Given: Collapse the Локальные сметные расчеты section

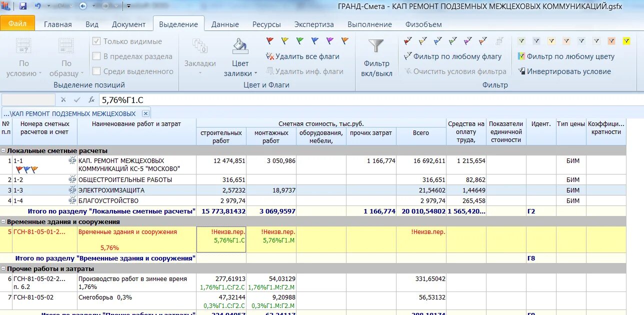Looking at the screenshot, I should pos(3,150).
